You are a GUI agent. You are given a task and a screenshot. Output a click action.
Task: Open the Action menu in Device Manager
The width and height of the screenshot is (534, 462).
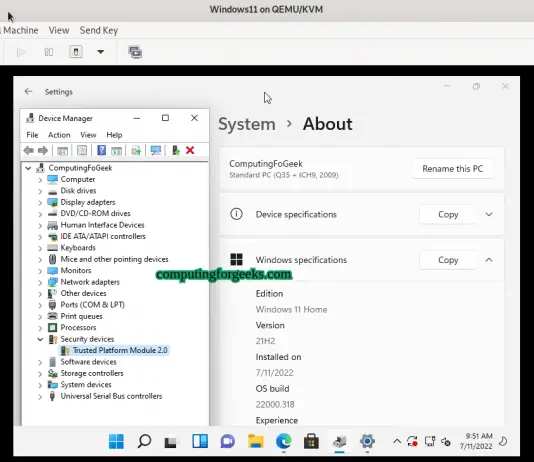point(59,135)
